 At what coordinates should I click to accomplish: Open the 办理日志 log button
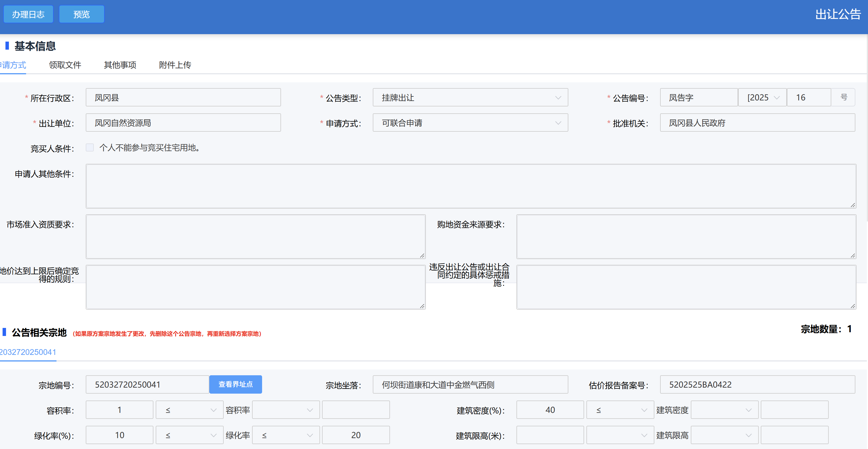tap(28, 14)
